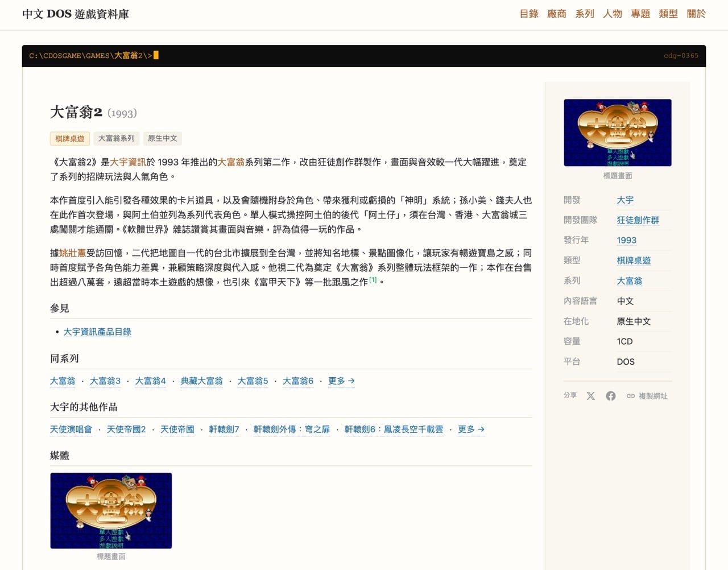
Task: Select the 原生中文 localization value in the info panel
Action: point(634,321)
